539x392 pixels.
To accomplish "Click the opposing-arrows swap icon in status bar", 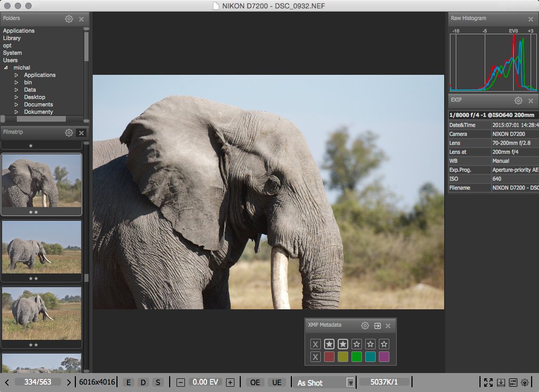I will pyautogui.click(x=513, y=383).
